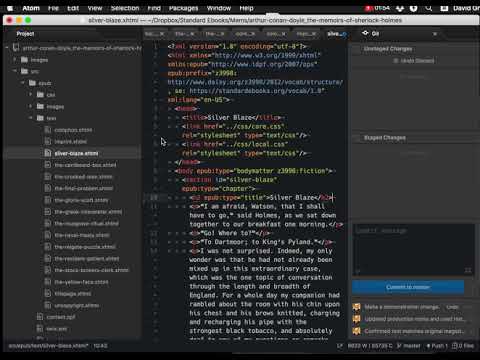
Task: Click the project repository icon
Action: coord(16,48)
